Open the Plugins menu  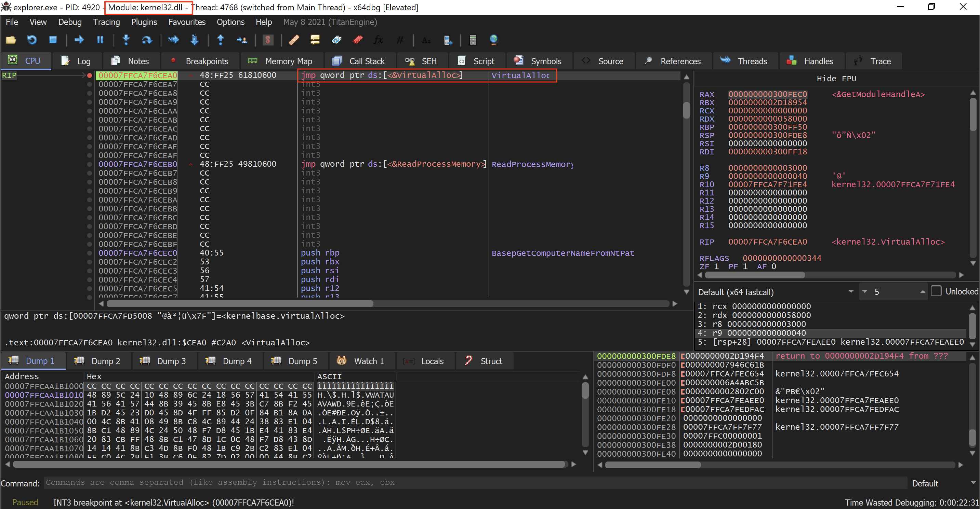click(144, 22)
